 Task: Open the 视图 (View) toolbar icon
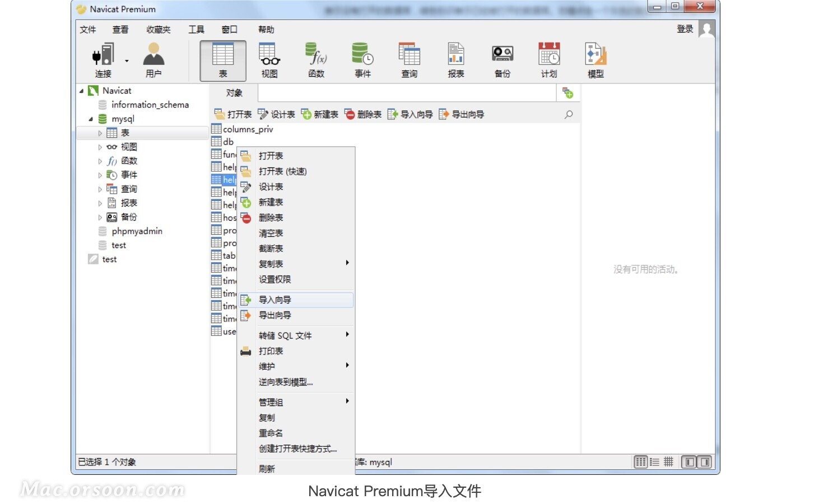(x=269, y=60)
